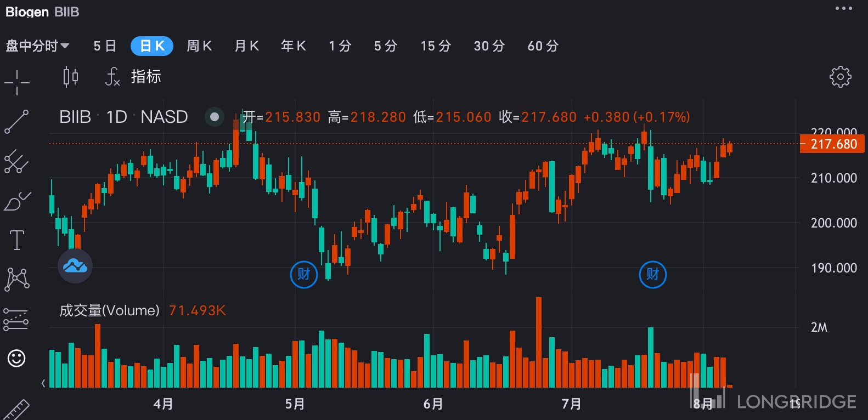Viewport: 868px width, 420px height.
Task: Click the Biogen BIIB title
Action: 42,12
